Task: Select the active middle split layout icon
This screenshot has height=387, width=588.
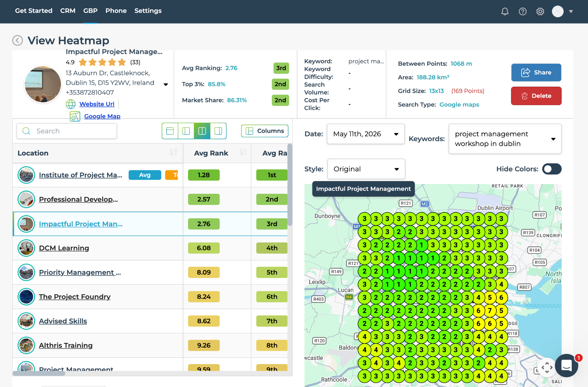Action: click(x=202, y=131)
